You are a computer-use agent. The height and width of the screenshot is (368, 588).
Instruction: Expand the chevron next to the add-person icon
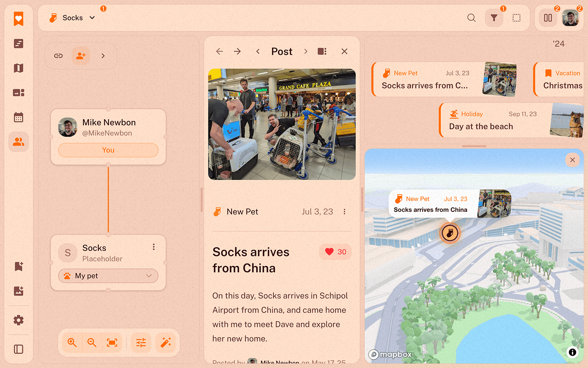pos(103,55)
